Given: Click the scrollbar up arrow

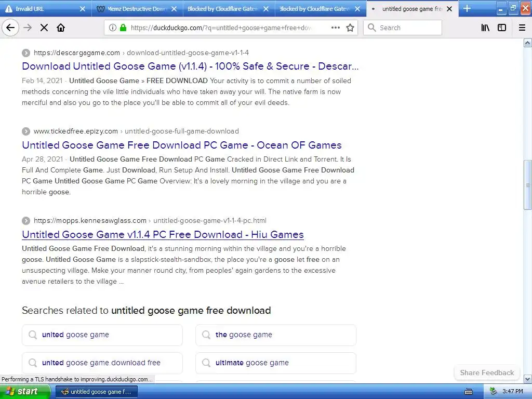Looking at the screenshot, I should click(x=528, y=43).
